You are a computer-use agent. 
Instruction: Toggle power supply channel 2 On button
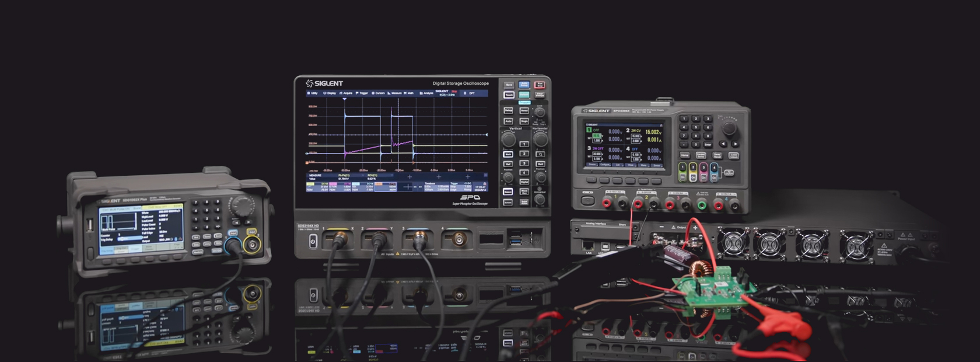(692, 177)
